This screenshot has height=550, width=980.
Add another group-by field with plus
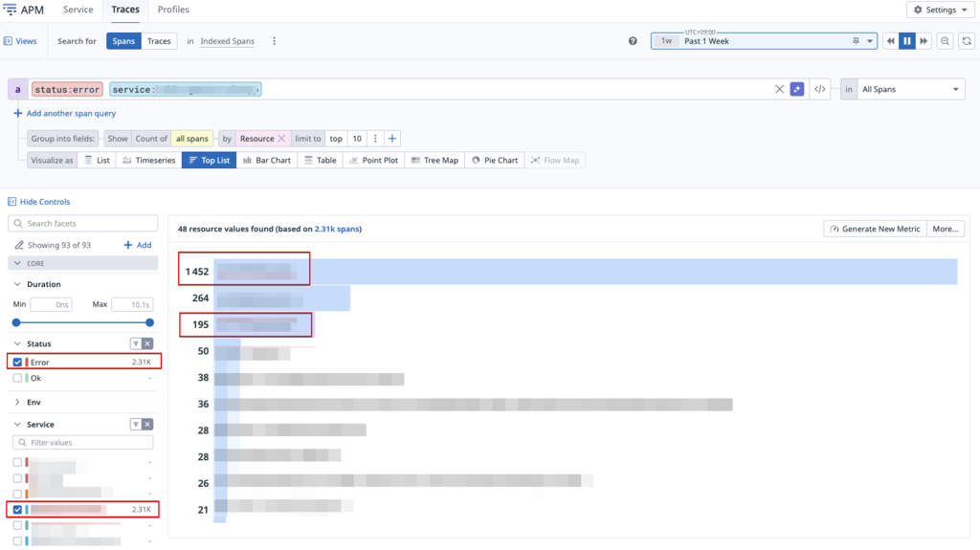click(391, 139)
